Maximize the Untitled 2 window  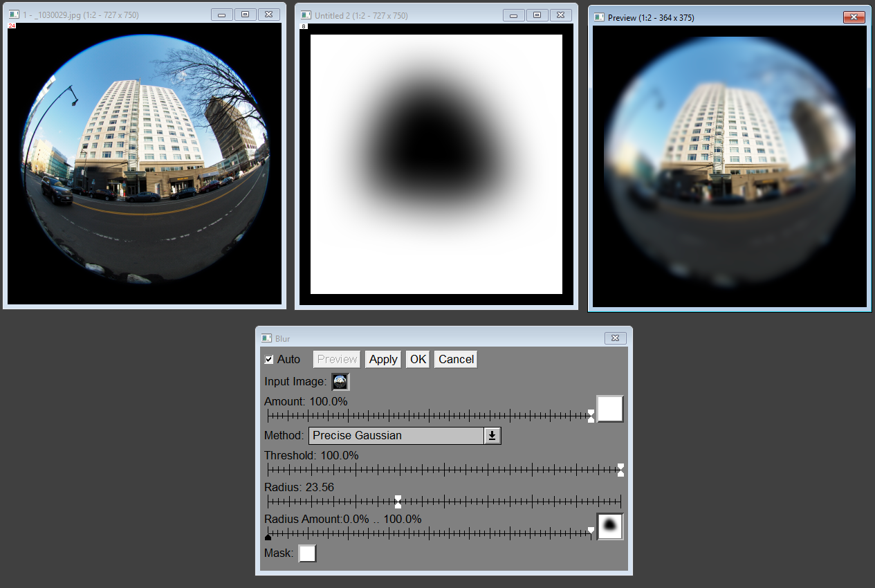coord(537,15)
